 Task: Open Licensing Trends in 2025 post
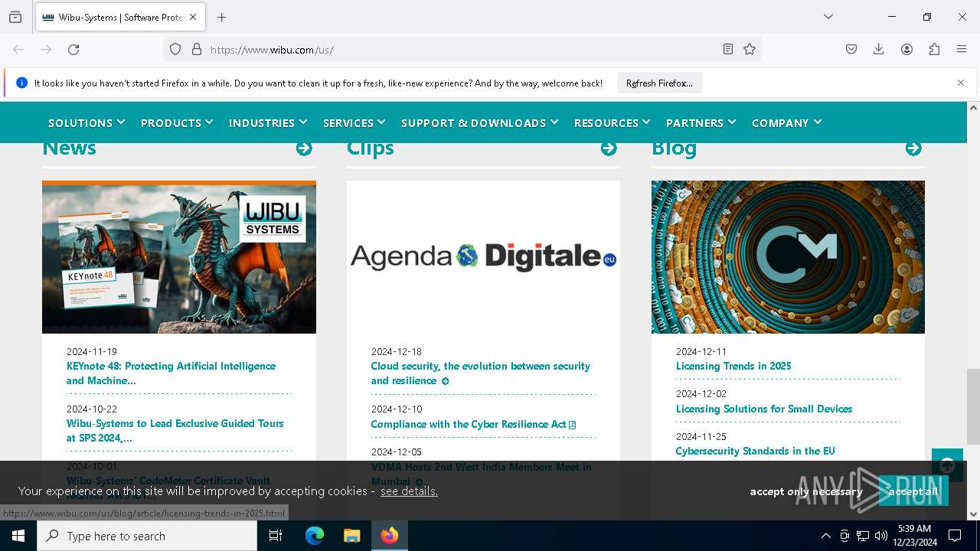click(733, 366)
